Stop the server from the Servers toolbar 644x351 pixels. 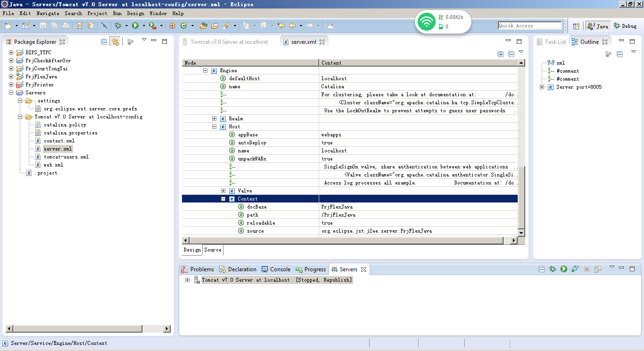(587, 268)
